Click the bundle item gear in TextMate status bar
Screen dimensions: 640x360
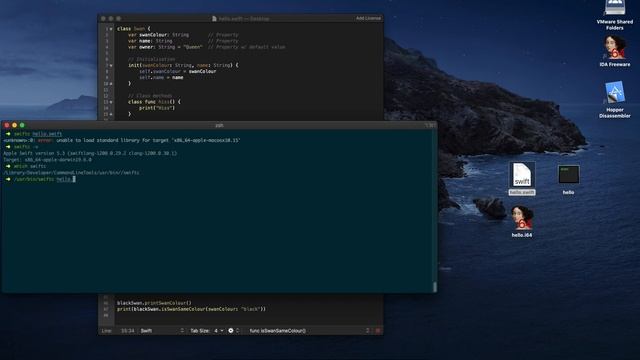coord(231,331)
